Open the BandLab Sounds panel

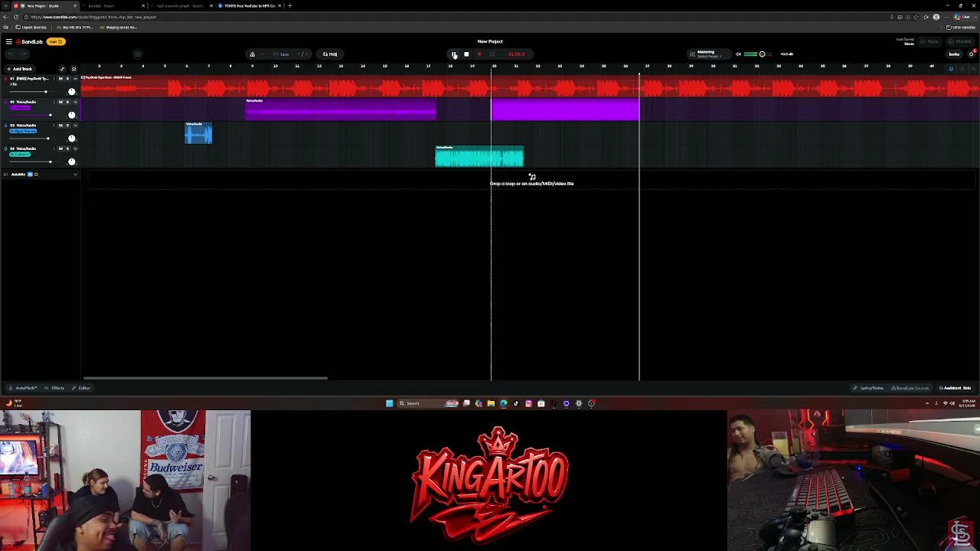[911, 388]
